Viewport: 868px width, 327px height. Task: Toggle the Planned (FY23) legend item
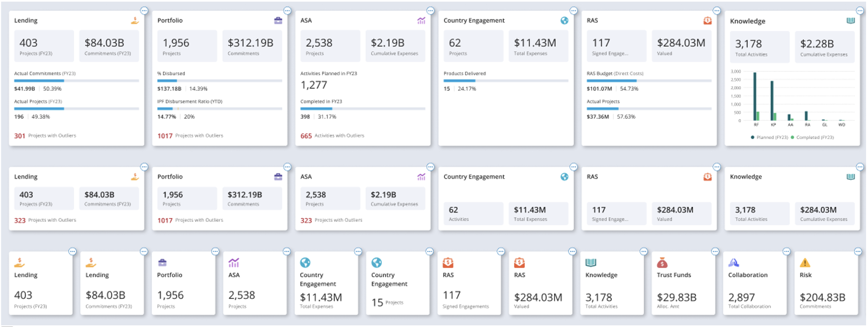pos(769,137)
